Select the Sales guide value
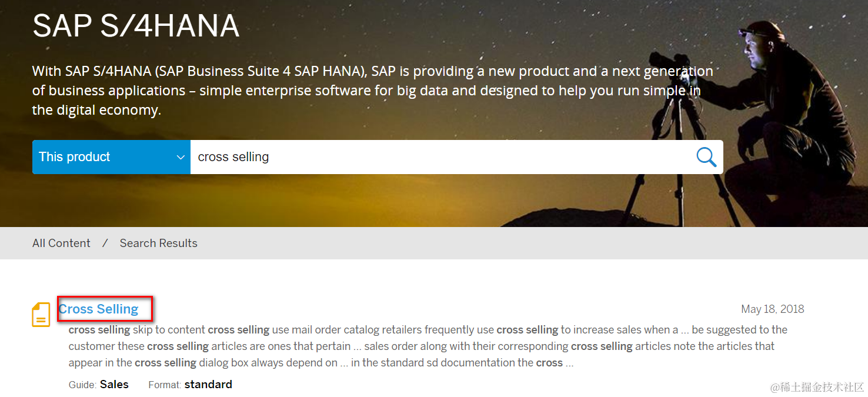Image resolution: width=868 pixels, height=397 pixels. click(x=114, y=385)
